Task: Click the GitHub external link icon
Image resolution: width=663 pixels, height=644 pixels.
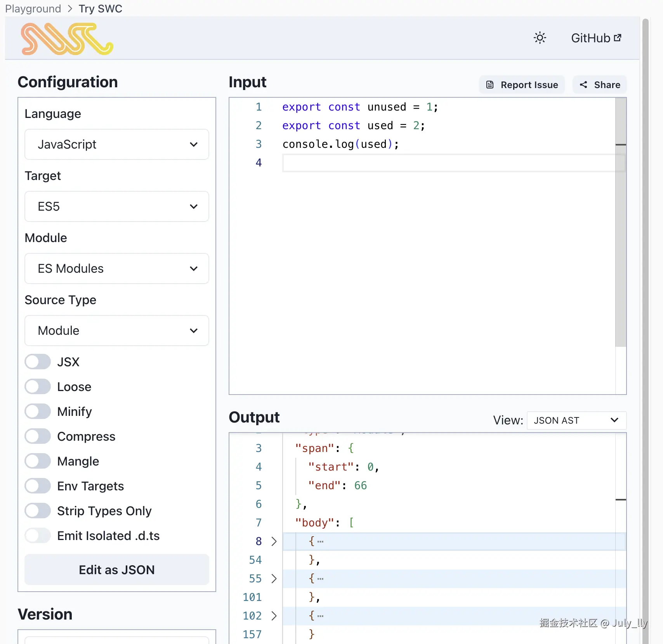Action: pyautogui.click(x=618, y=38)
